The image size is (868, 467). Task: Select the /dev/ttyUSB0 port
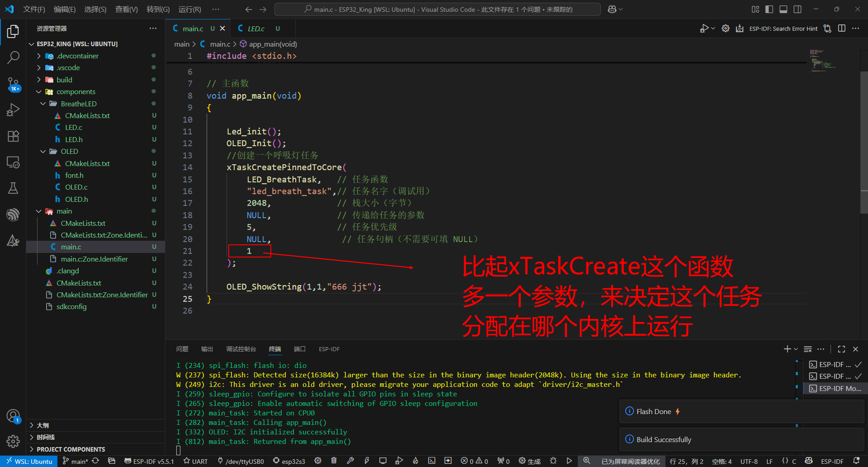click(x=241, y=461)
